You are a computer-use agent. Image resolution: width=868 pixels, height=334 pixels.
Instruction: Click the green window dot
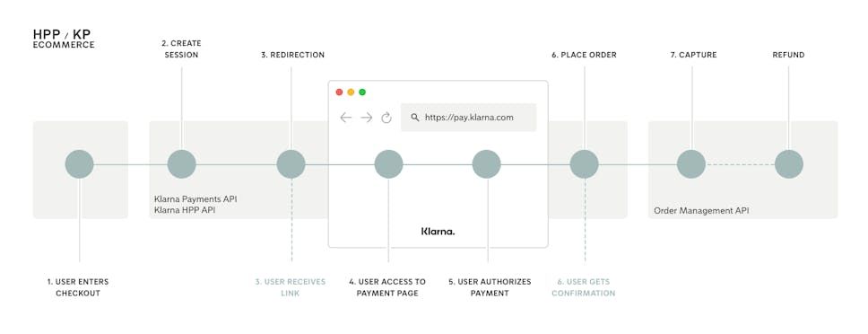pos(362,92)
